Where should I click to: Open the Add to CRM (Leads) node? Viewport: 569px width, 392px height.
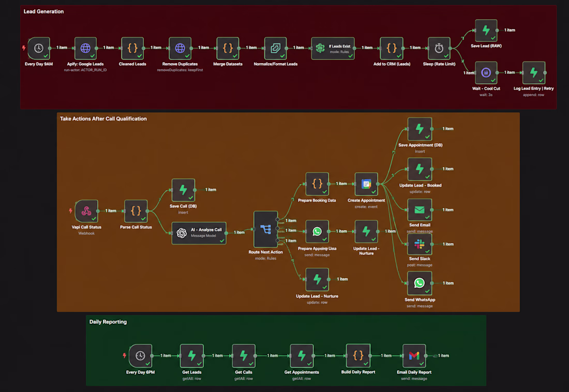coord(392,48)
